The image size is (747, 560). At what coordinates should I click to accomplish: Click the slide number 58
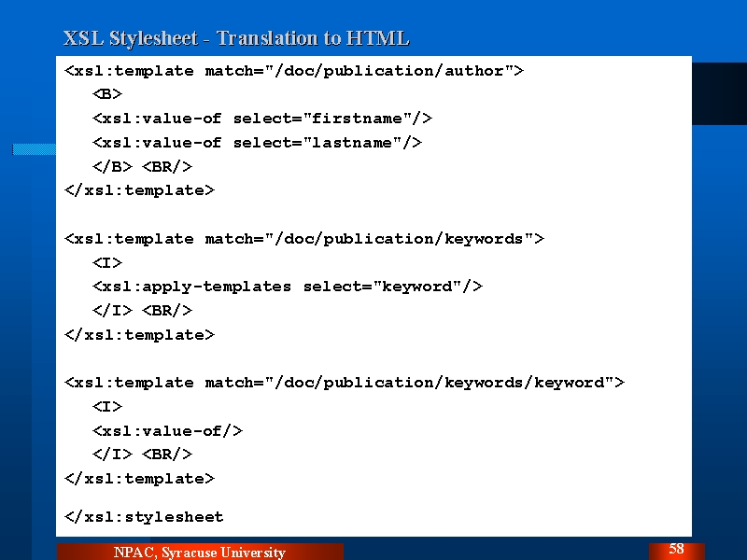point(676,549)
